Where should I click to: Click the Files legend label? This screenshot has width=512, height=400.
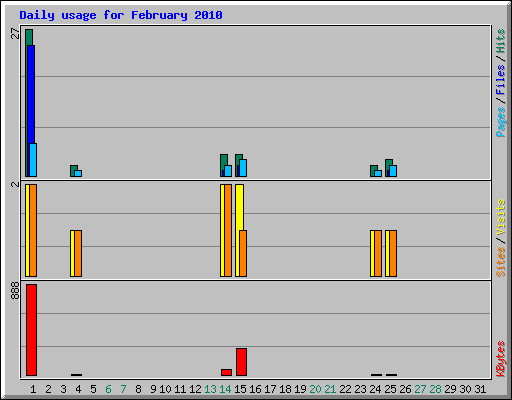(500, 80)
